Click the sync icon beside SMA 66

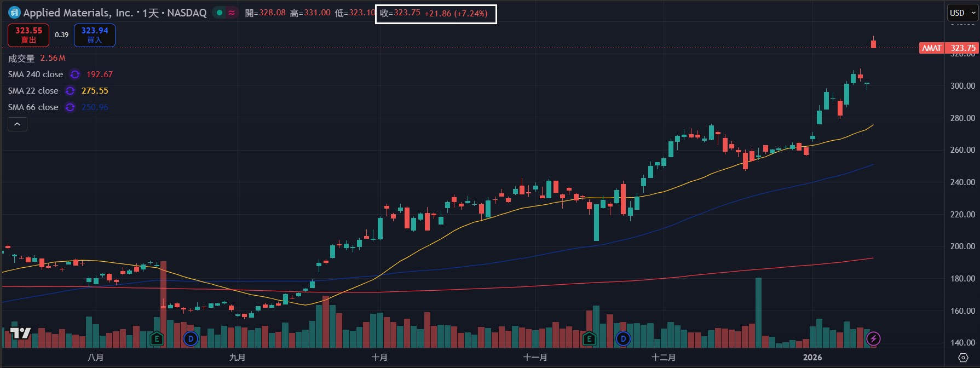coord(70,107)
